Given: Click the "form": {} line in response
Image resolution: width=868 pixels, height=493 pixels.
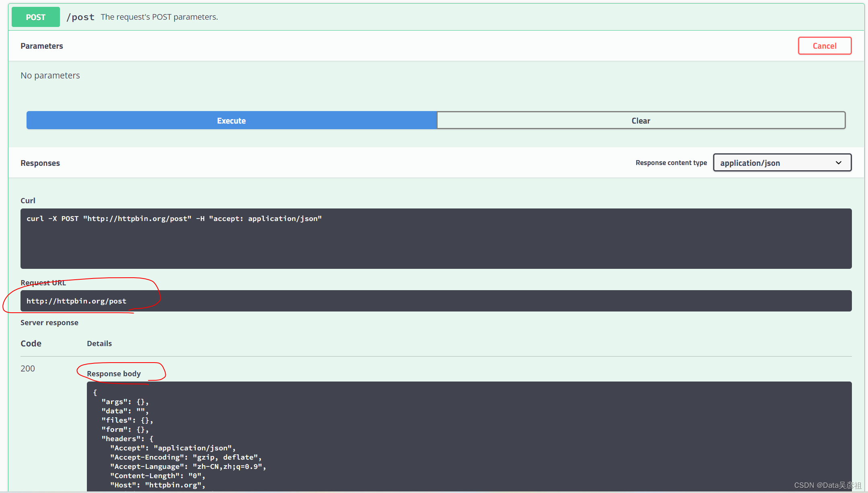Looking at the screenshot, I should pos(125,429).
